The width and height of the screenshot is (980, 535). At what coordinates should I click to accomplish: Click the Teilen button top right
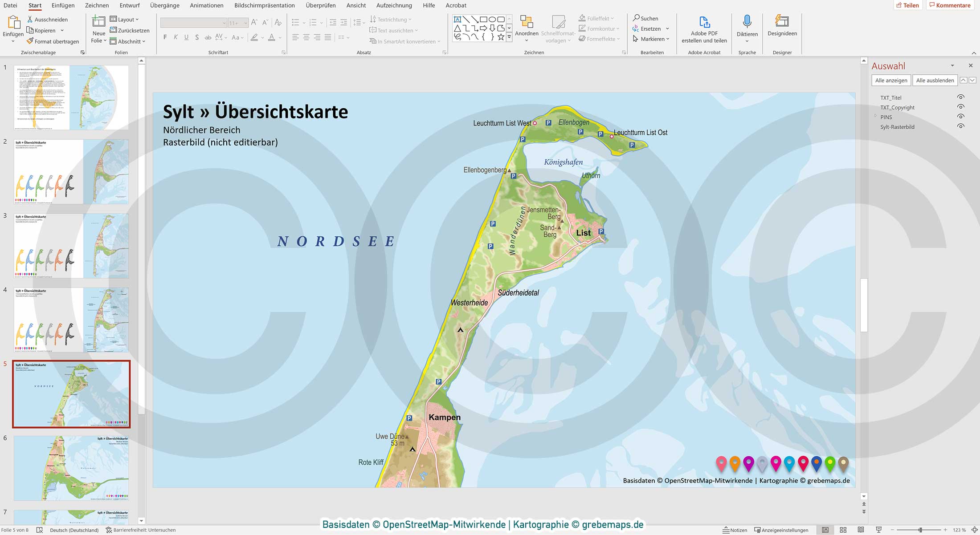(908, 5)
